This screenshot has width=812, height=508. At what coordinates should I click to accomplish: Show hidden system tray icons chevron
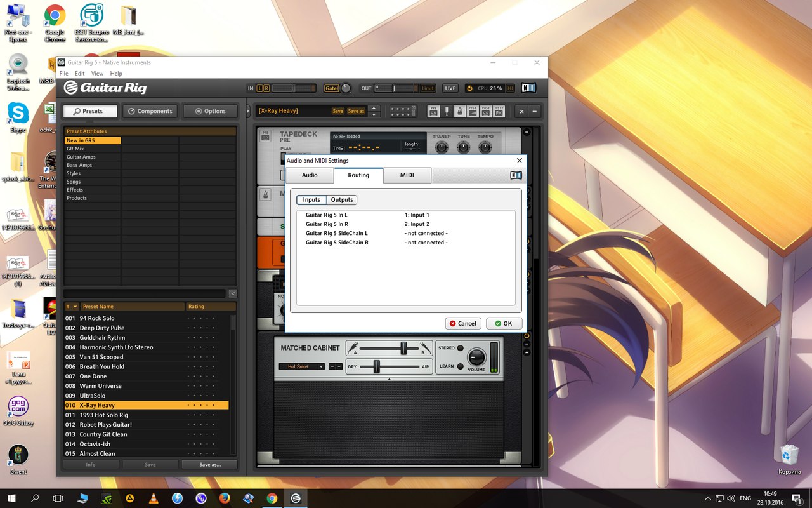coord(709,498)
